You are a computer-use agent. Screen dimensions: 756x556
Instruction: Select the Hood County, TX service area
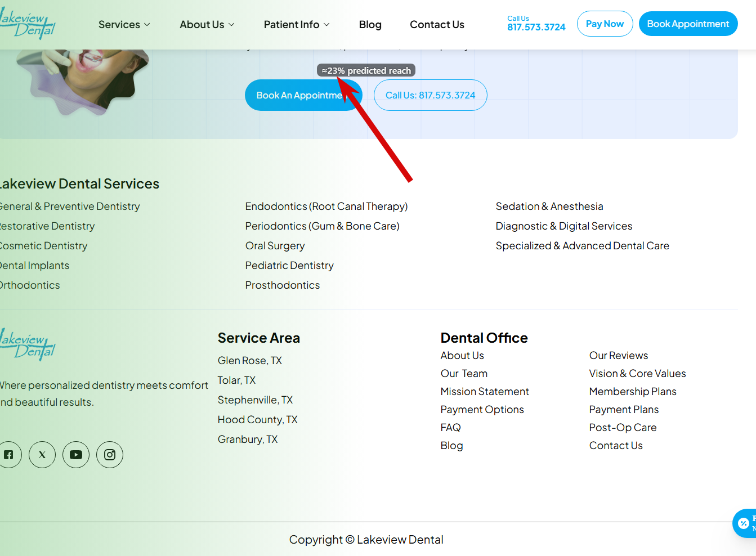pyautogui.click(x=257, y=420)
